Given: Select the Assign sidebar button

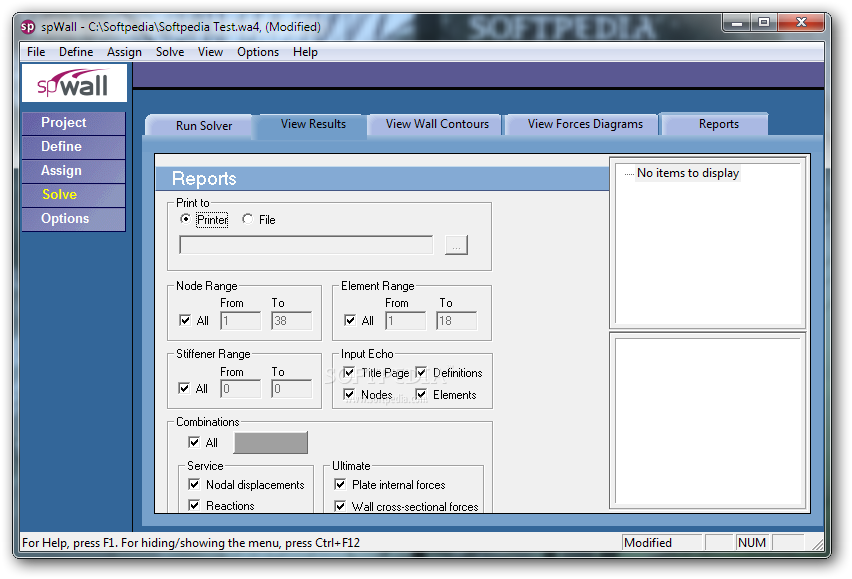Looking at the screenshot, I should click(74, 171).
